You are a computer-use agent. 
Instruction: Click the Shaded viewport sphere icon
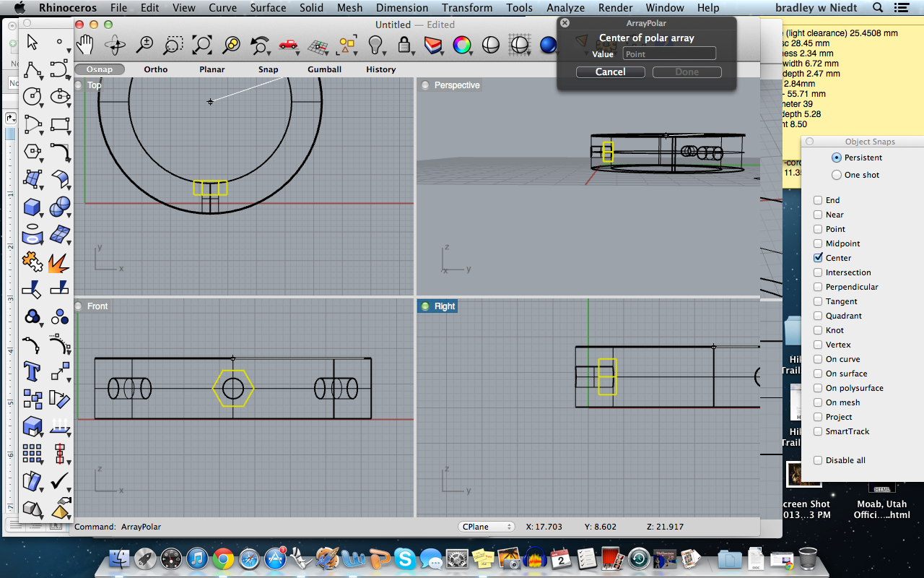tap(491, 45)
